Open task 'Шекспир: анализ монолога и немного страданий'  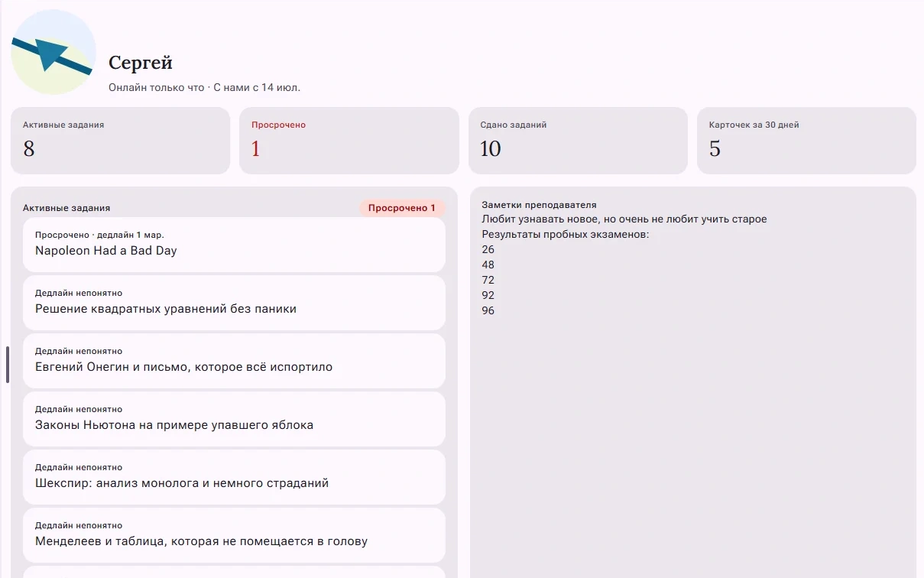click(x=234, y=477)
